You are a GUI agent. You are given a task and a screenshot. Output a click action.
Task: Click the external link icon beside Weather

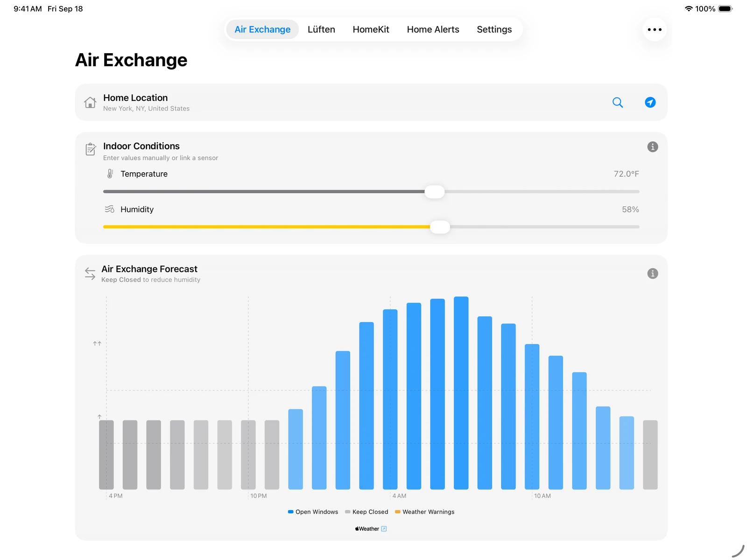click(x=384, y=529)
